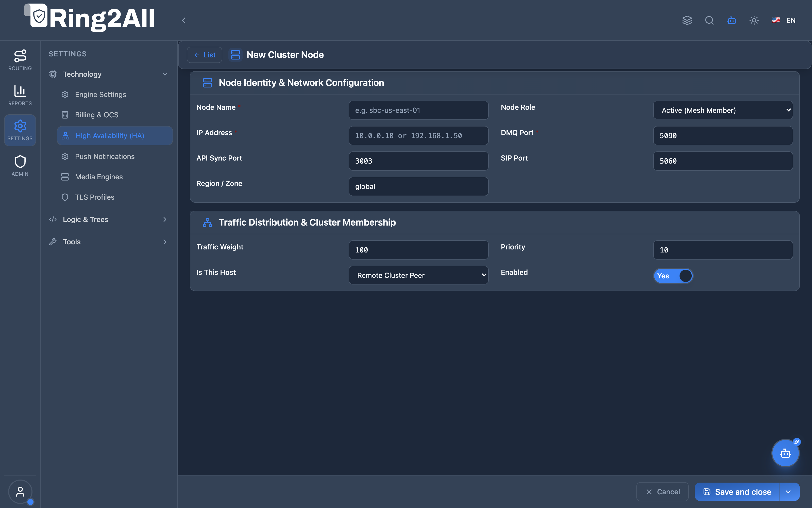Focus the Node Name input field
812x508 pixels.
(x=418, y=110)
